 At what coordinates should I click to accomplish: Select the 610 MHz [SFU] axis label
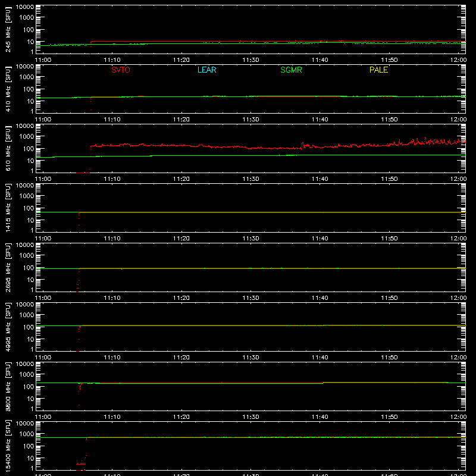tap(8, 149)
